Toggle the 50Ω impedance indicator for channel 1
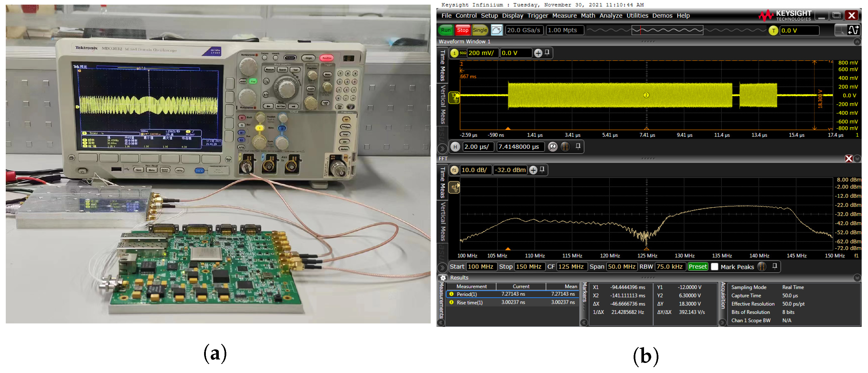This screenshot has width=868, height=373. pos(463,53)
